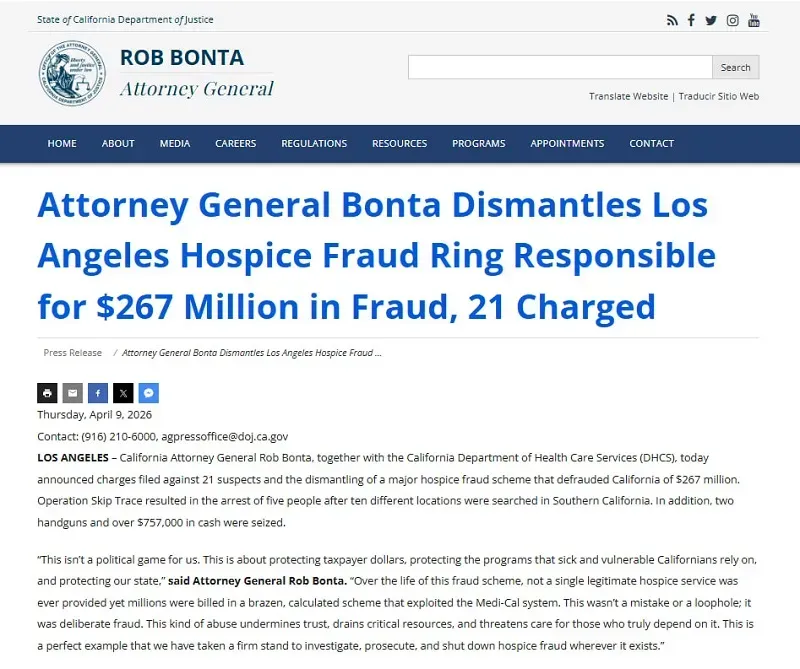800x669 pixels.
Task: Go to the PROGRAMS menu item
Action: tap(478, 144)
